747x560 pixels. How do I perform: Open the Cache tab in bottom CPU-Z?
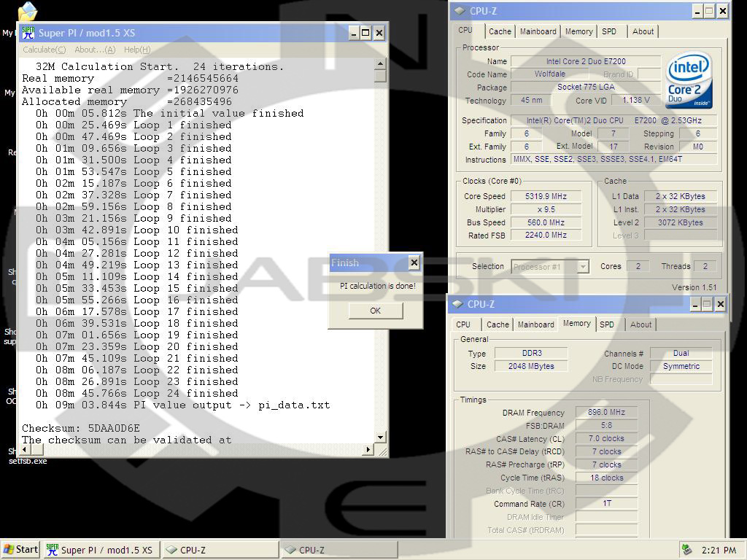[498, 324]
